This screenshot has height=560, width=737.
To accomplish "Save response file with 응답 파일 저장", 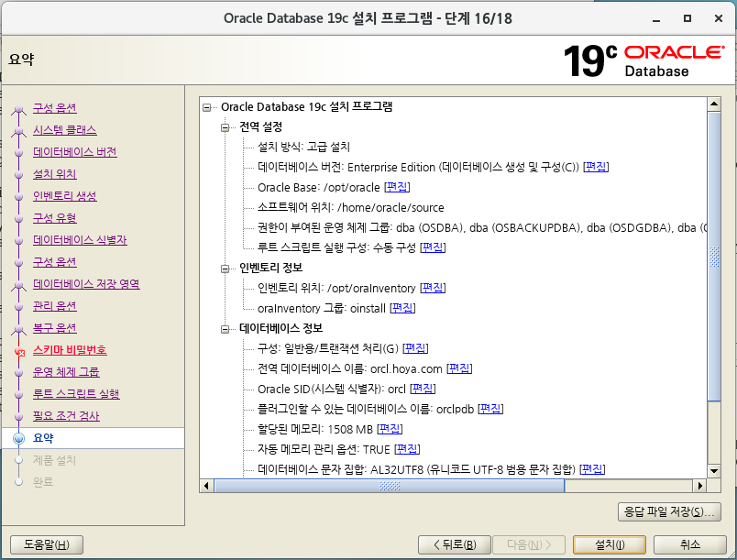I will (669, 511).
